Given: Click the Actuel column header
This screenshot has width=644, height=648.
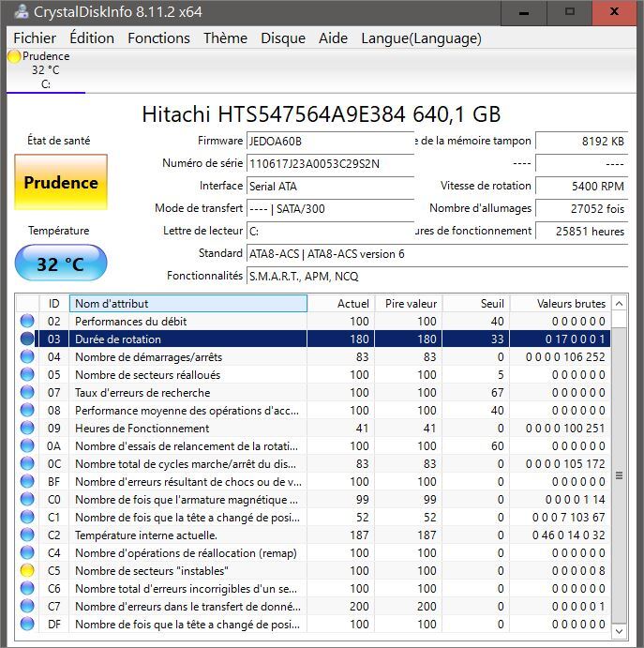Looking at the screenshot, I should click(341, 304).
